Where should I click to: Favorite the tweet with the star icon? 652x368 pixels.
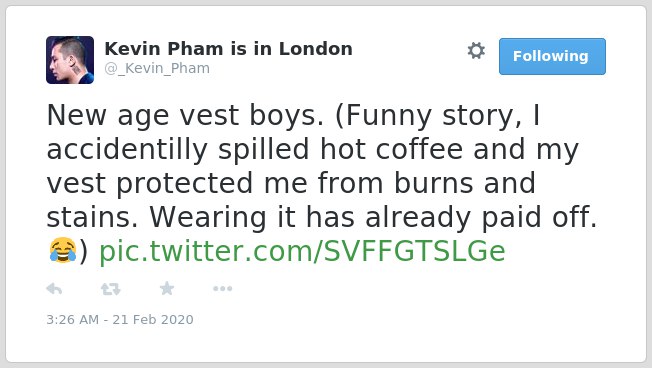pyautogui.click(x=167, y=288)
